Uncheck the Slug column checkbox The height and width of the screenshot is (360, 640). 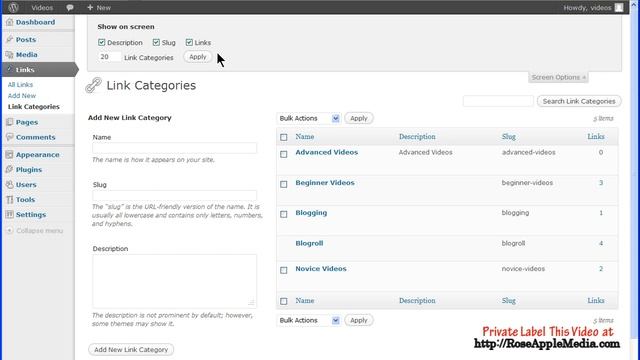click(x=156, y=42)
